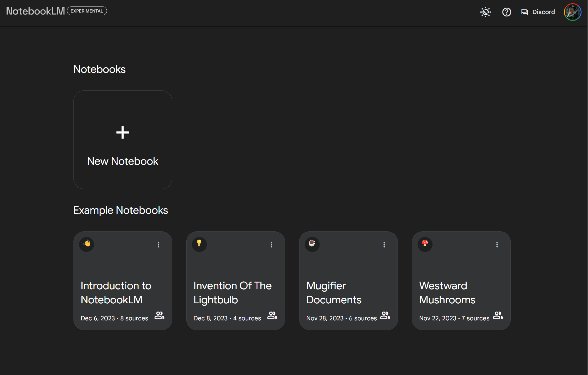Image resolution: width=588 pixels, height=375 pixels.
Task: Click the coffee mug emoji icon
Action: click(x=312, y=244)
